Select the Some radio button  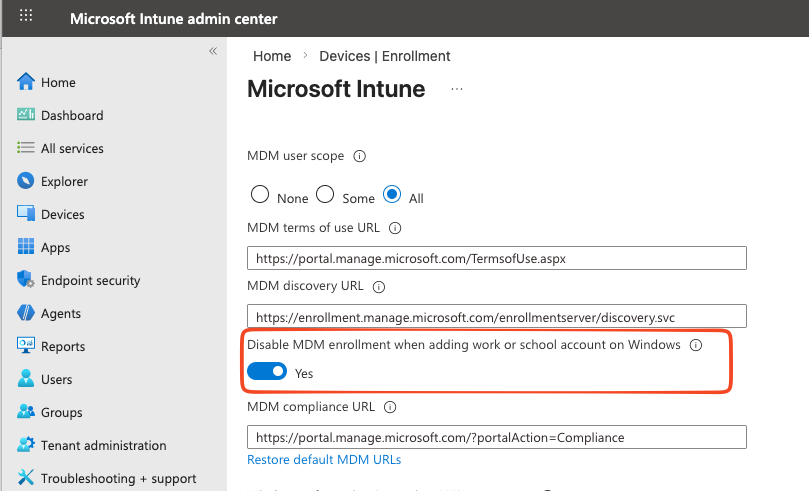click(x=325, y=195)
